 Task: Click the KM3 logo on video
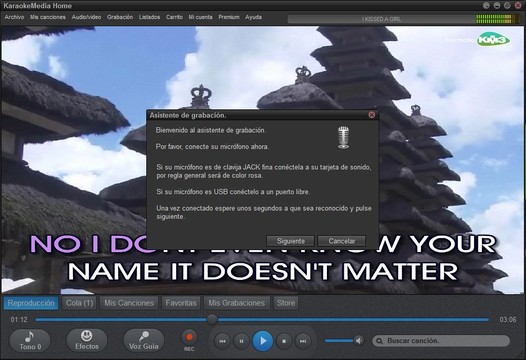tap(493, 40)
